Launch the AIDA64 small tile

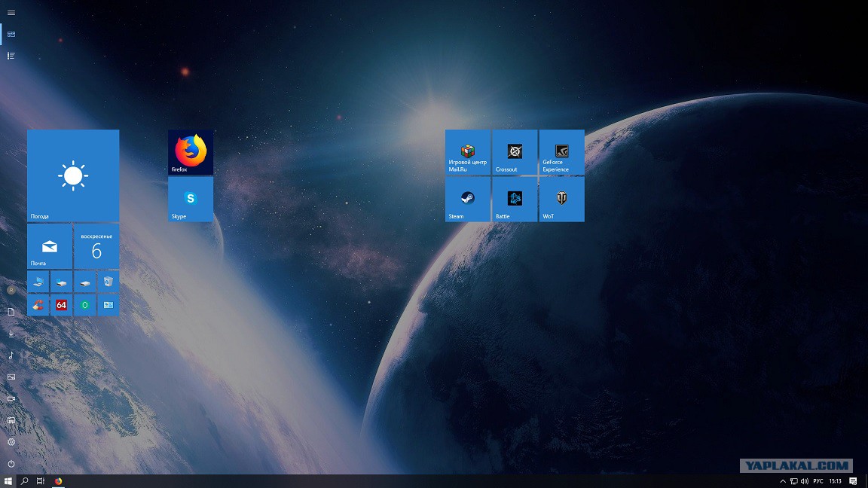click(x=62, y=305)
